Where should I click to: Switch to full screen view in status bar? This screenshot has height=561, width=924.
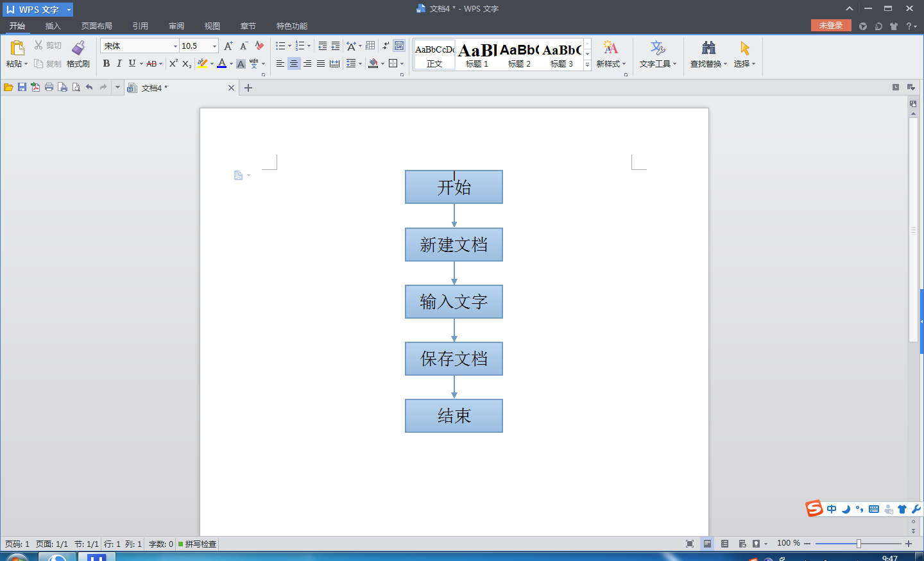(690, 544)
